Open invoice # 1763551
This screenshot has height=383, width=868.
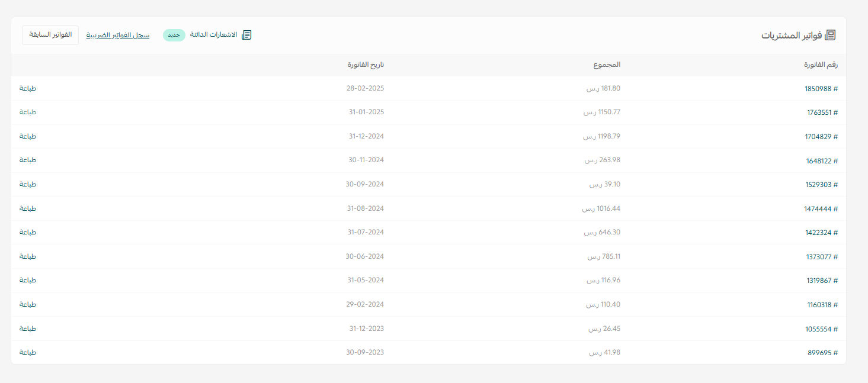(822, 112)
